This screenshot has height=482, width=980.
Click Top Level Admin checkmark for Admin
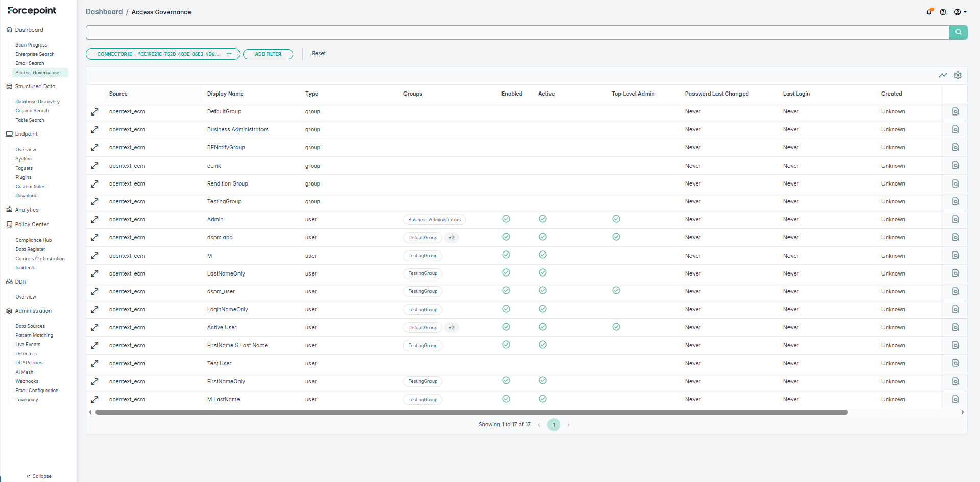(616, 219)
